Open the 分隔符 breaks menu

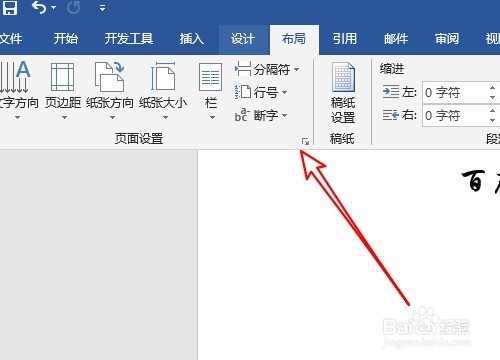pos(267,69)
